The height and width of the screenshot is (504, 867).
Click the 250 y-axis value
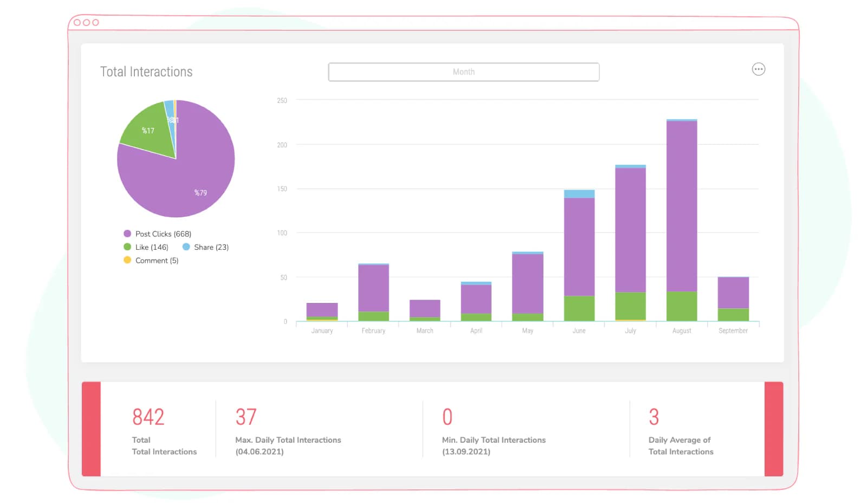(282, 100)
